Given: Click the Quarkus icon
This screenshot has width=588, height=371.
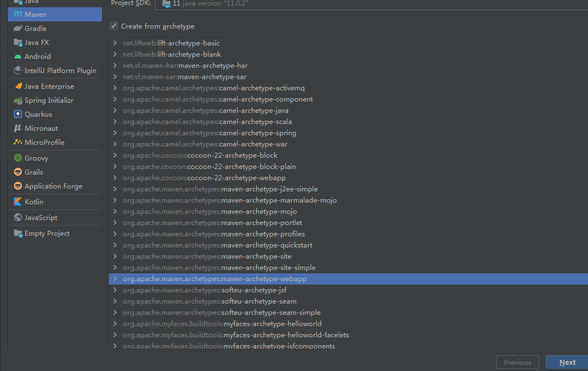Looking at the screenshot, I should [17, 114].
